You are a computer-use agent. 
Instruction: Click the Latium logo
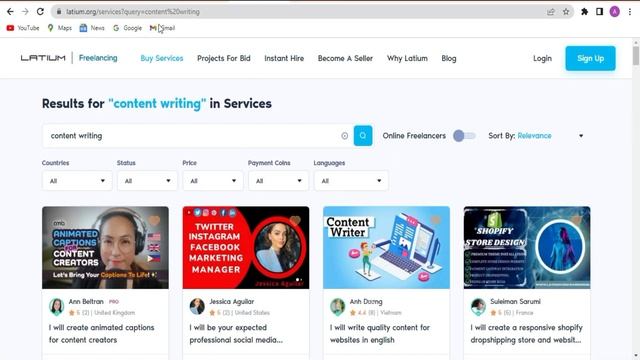click(x=43, y=58)
